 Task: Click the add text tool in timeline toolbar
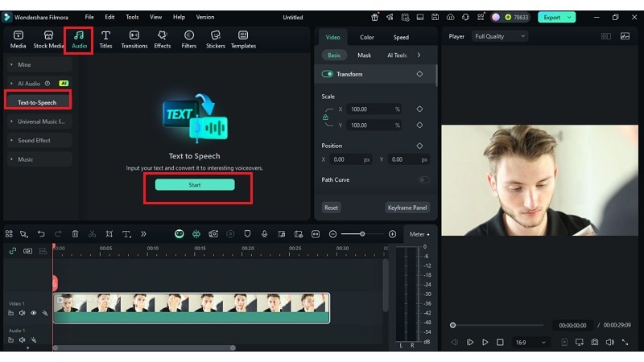[126, 234]
